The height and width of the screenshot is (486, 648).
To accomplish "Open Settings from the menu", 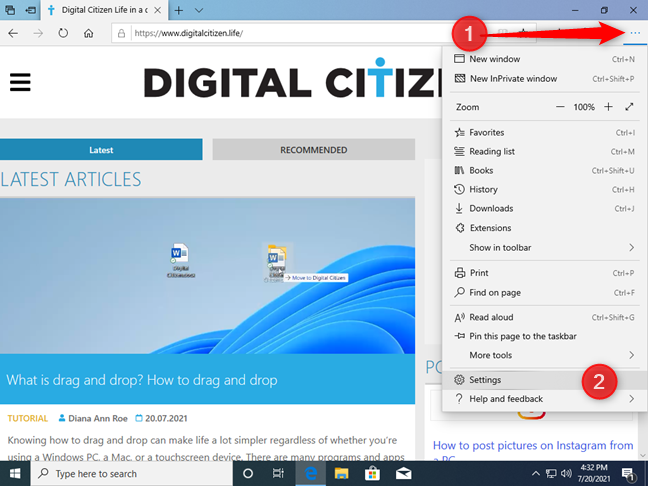I will (544, 380).
